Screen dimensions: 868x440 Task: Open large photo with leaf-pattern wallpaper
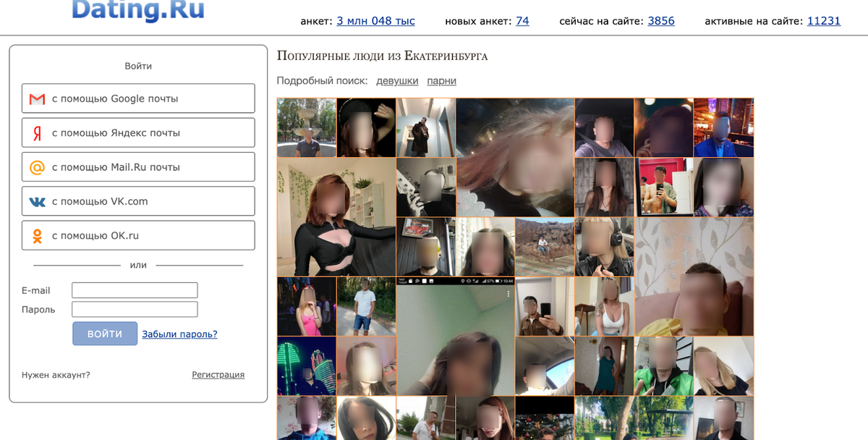tap(694, 277)
